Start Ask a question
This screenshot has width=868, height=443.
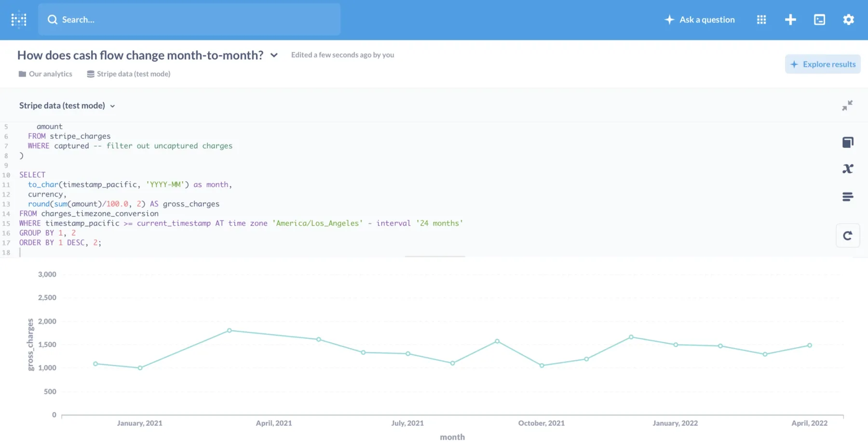tap(700, 20)
